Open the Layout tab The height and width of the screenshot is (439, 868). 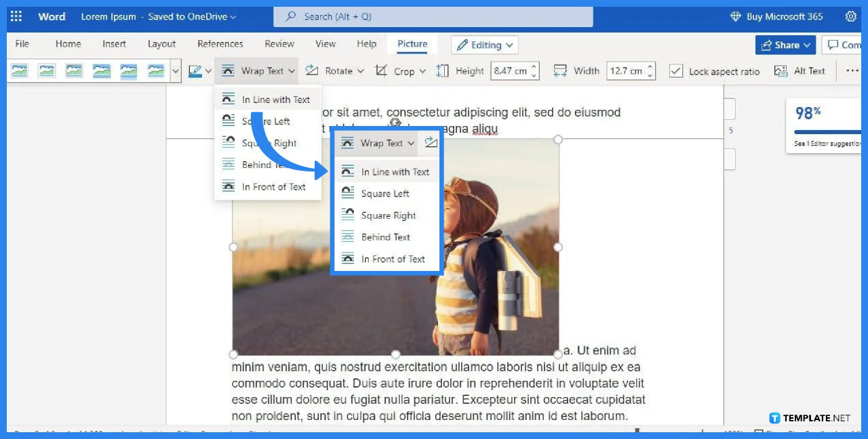(x=161, y=44)
